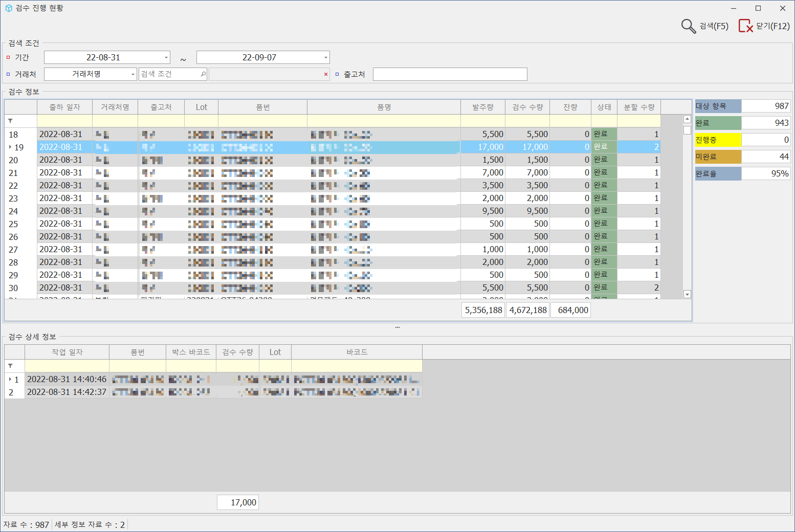The height and width of the screenshot is (532, 795).
Task: Click the 검수 수량 total 4,672,188
Action: point(527,310)
